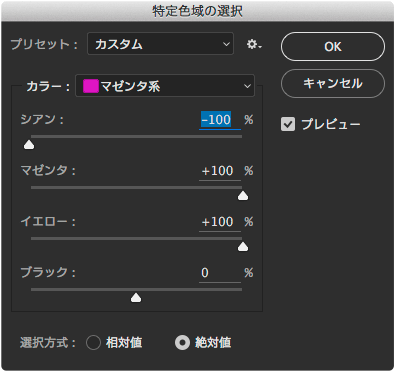
Task: Open the preset options gear menu
Action: (x=254, y=44)
